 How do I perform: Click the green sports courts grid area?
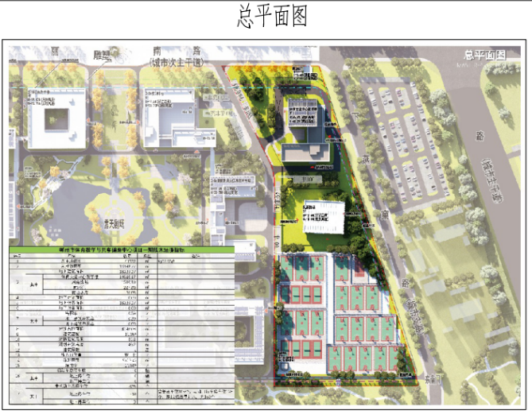[x=334, y=318]
